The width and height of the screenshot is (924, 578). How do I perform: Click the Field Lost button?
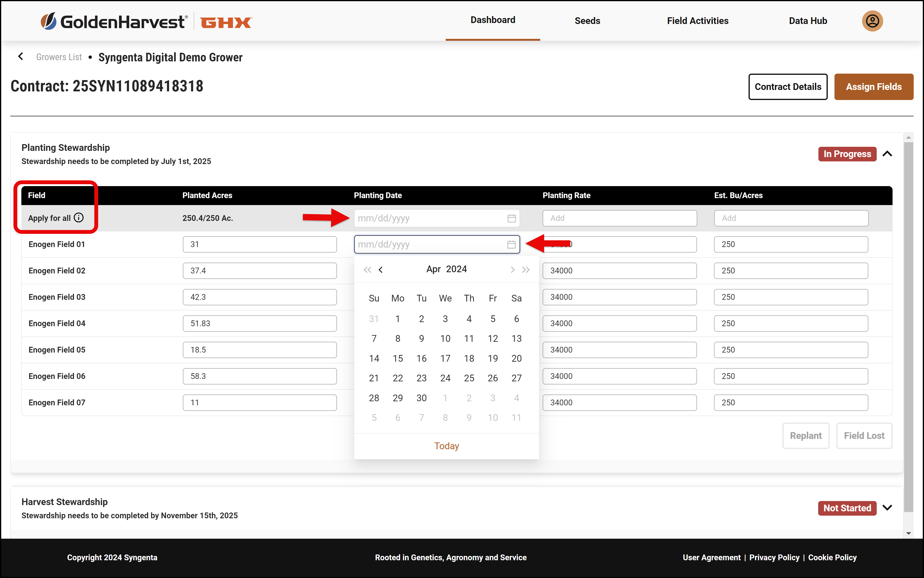(864, 436)
